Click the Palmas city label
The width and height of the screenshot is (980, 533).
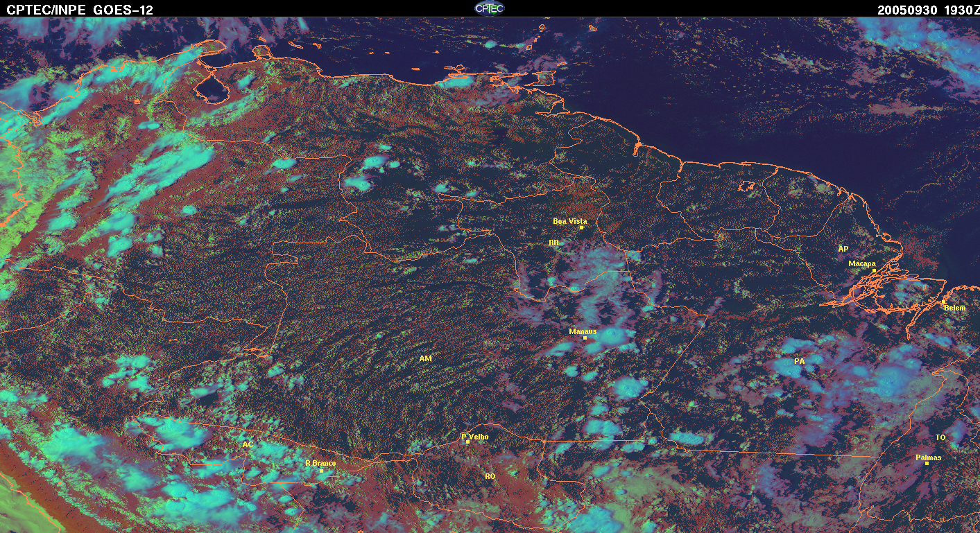click(928, 457)
